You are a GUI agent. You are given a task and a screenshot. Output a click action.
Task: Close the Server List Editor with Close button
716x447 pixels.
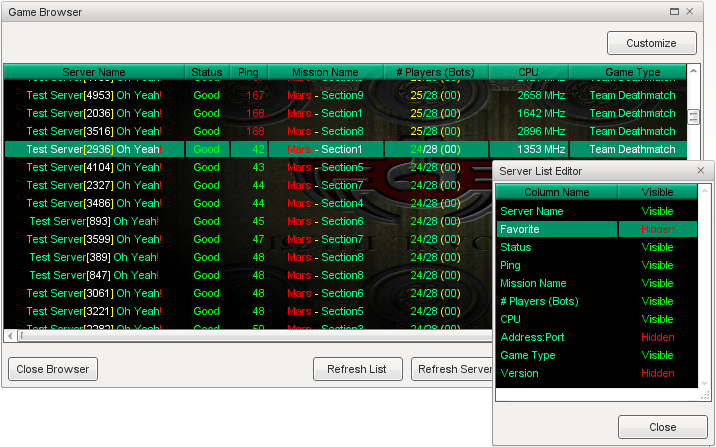point(663,427)
